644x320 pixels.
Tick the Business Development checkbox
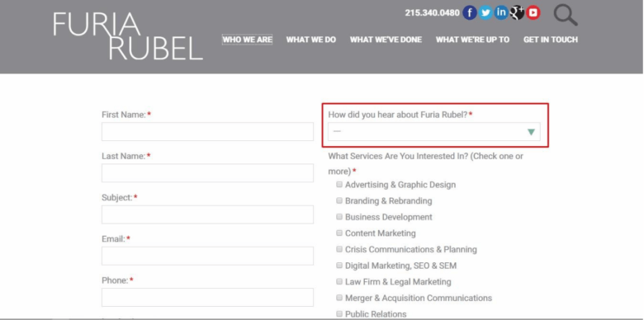[339, 217]
